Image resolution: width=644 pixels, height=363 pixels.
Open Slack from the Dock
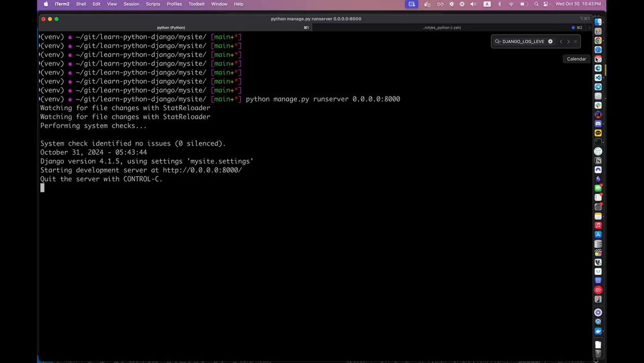[598, 105]
